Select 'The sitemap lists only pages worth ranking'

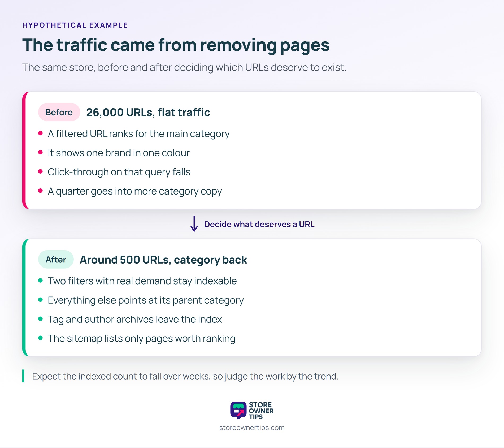point(141,338)
